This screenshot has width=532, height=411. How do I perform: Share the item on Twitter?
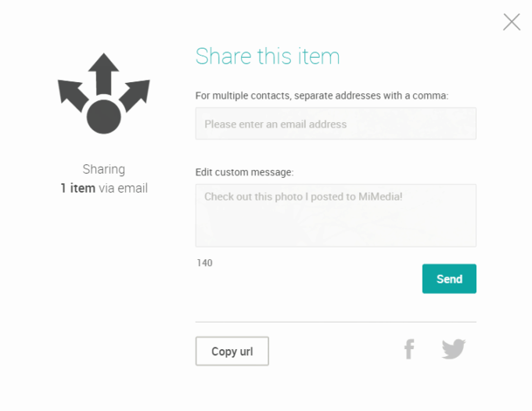pos(453,349)
